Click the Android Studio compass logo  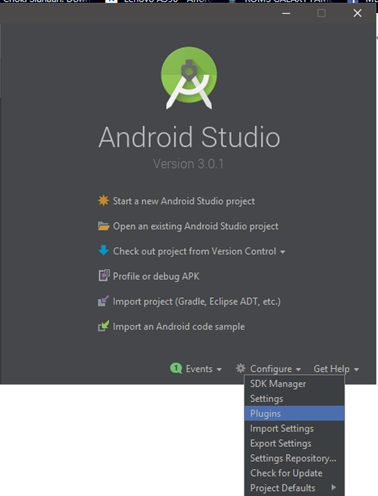click(x=189, y=78)
